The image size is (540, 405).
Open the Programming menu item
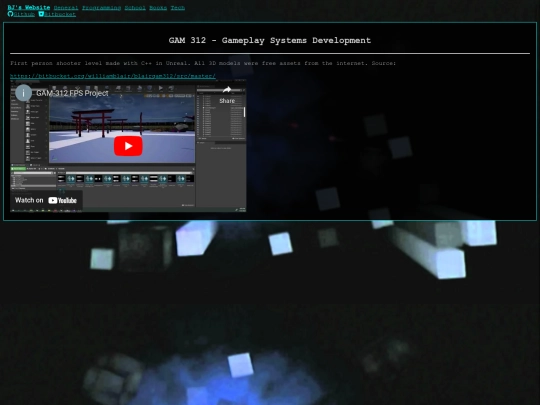tap(102, 8)
